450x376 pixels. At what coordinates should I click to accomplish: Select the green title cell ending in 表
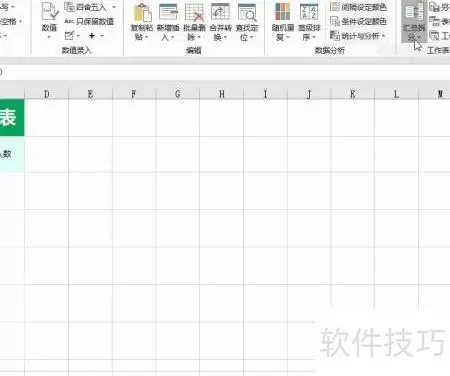(12, 118)
